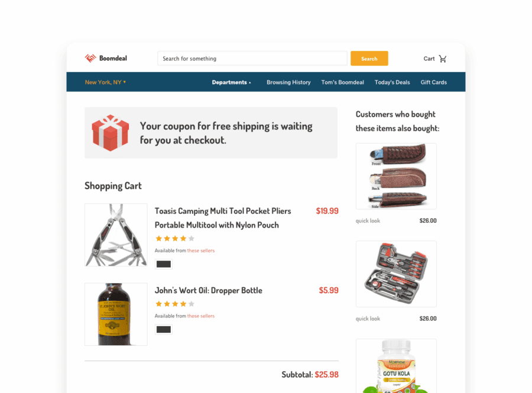Open these sellers link for Toasis pliers
This screenshot has height=393, width=532.
pyautogui.click(x=201, y=251)
